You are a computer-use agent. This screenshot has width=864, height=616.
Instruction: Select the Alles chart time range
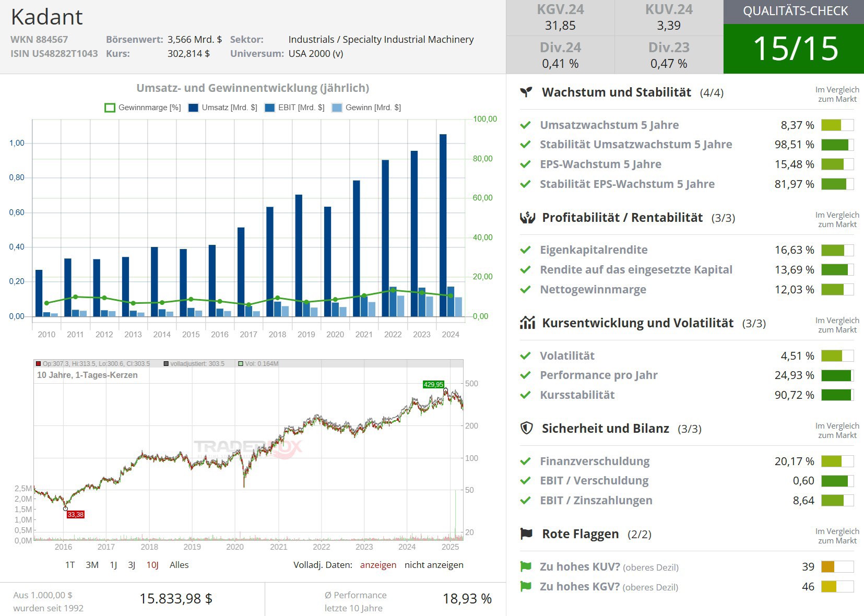(x=179, y=565)
